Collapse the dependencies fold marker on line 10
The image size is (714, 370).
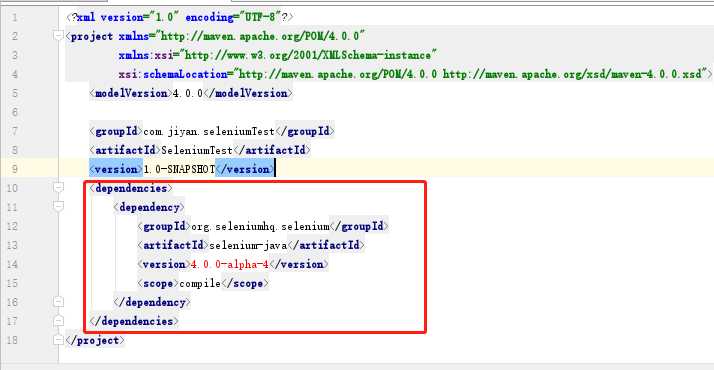[58, 187]
